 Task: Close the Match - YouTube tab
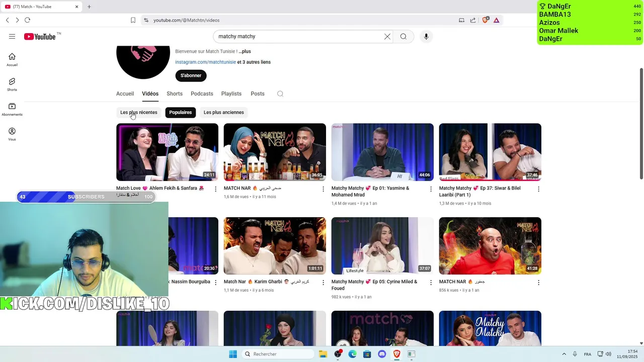[76, 7]
